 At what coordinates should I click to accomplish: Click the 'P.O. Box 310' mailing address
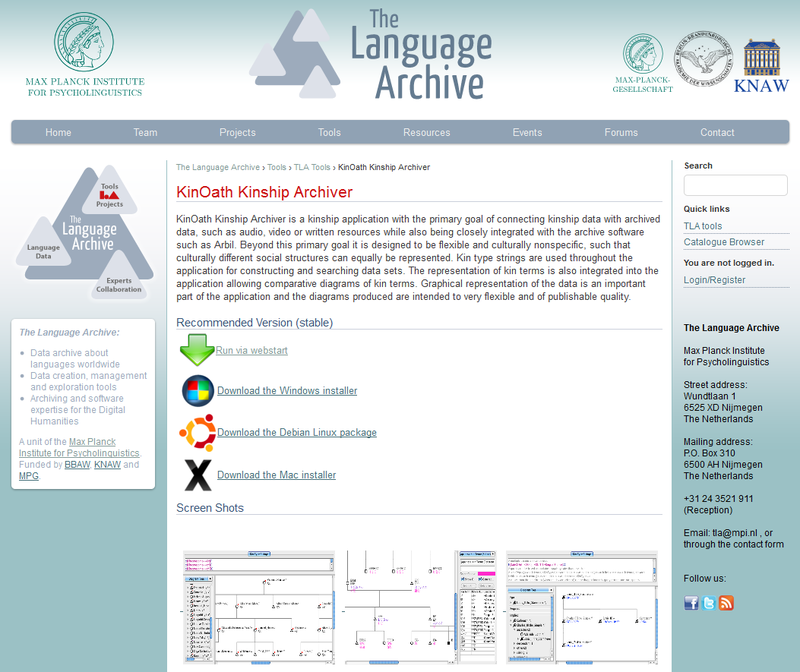(709, 453)
